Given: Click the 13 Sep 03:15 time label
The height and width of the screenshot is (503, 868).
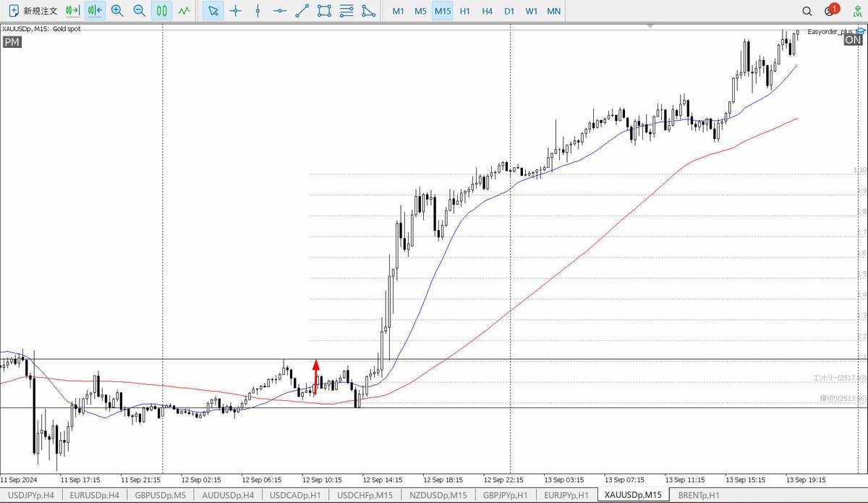Looking at the screenshot, I should tap(564, 479).
